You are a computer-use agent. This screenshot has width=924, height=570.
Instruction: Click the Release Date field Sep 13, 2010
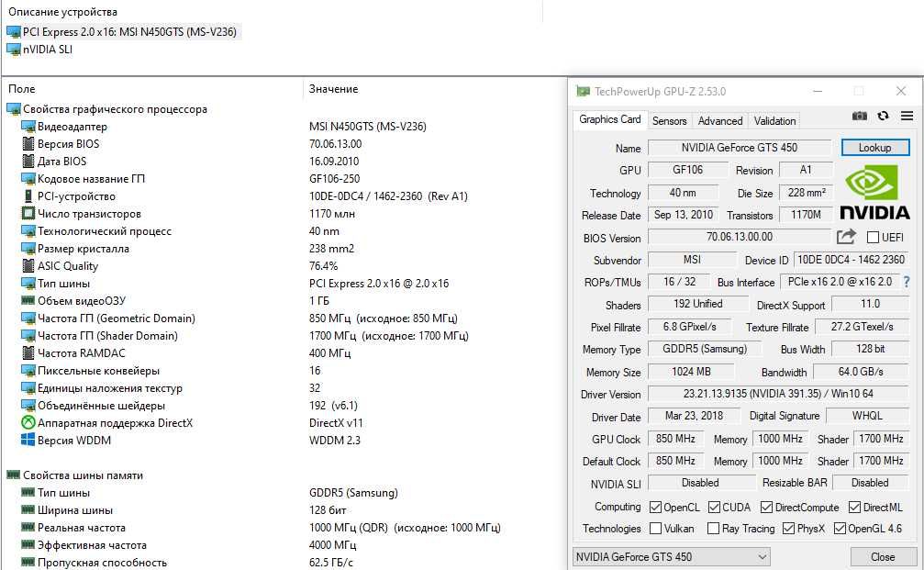[x=683, y=215]
